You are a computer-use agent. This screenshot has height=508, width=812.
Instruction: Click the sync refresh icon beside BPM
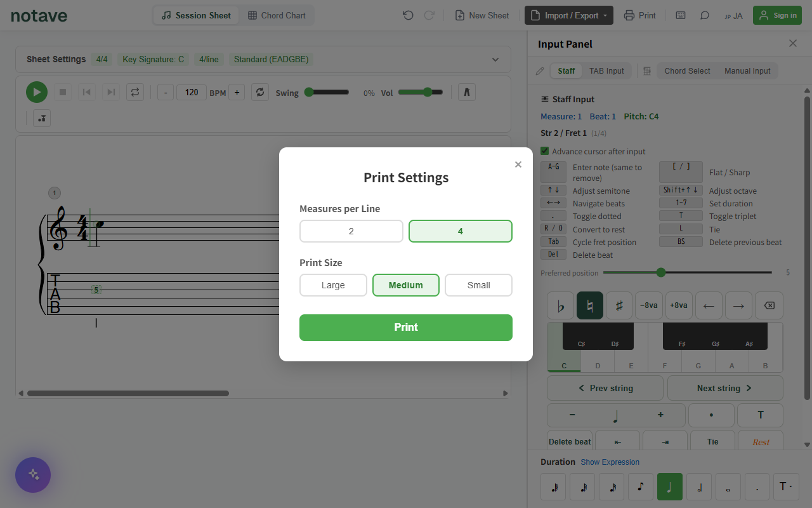[x=260, y=92]
